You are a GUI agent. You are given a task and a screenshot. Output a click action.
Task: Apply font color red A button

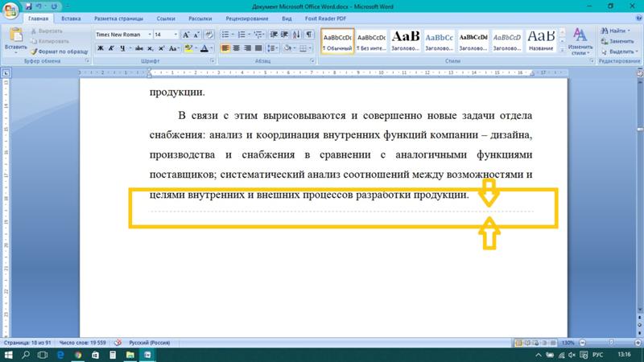[204, 48]
